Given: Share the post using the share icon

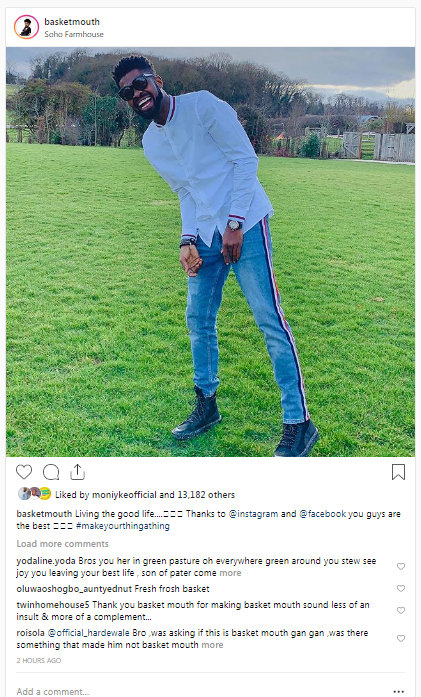Looking at the screenshot, I should [77, 472].
